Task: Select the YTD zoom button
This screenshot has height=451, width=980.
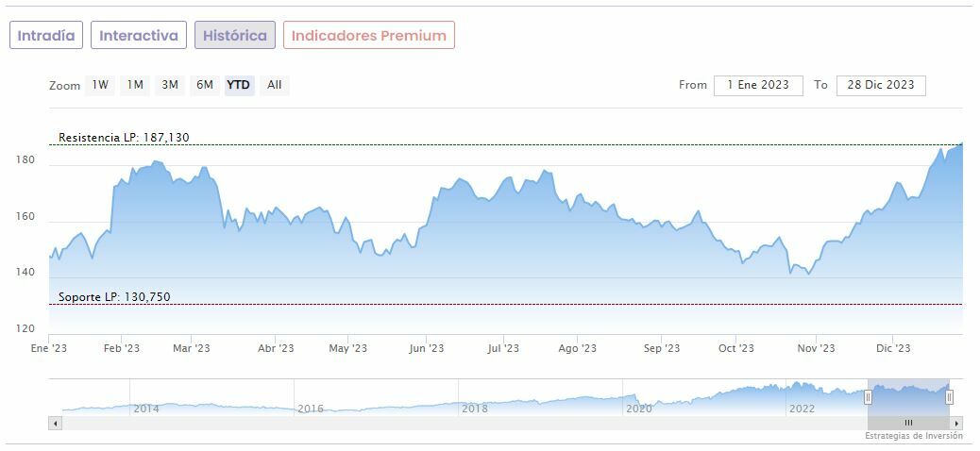Action: coord(239,85)
